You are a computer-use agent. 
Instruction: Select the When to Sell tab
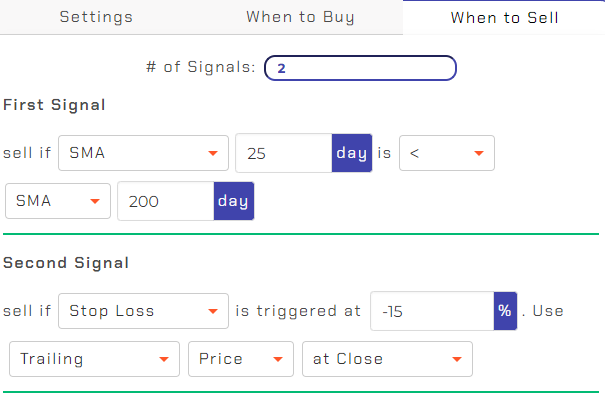coord(504,18)
